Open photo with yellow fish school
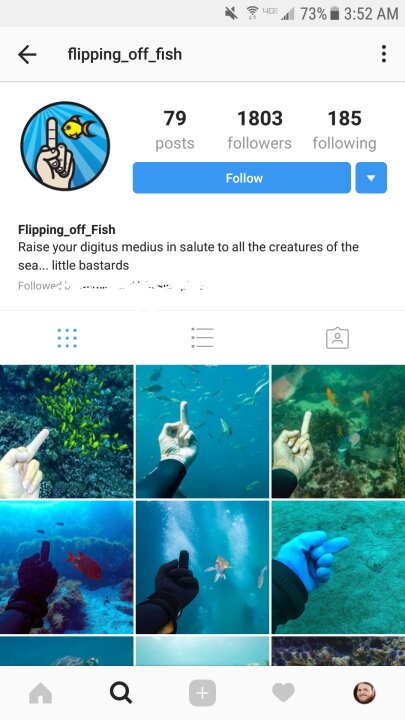Viewport: 405px width, 720px height. [67, 432]
